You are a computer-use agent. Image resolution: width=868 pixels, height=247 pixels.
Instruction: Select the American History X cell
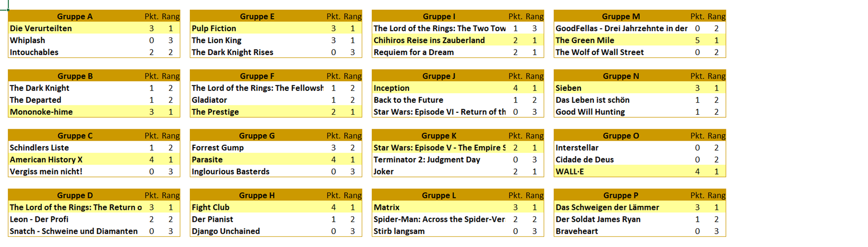[75, 159]
